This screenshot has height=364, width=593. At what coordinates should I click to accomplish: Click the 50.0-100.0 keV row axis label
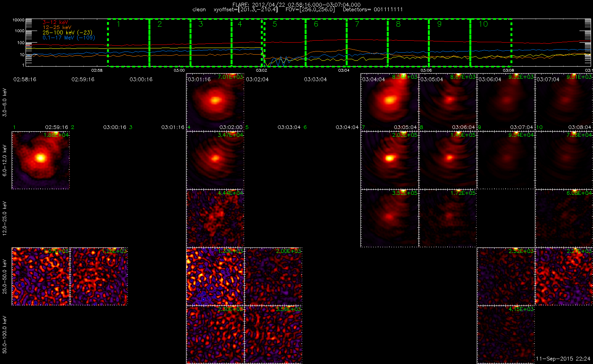(x=5, y=335)
